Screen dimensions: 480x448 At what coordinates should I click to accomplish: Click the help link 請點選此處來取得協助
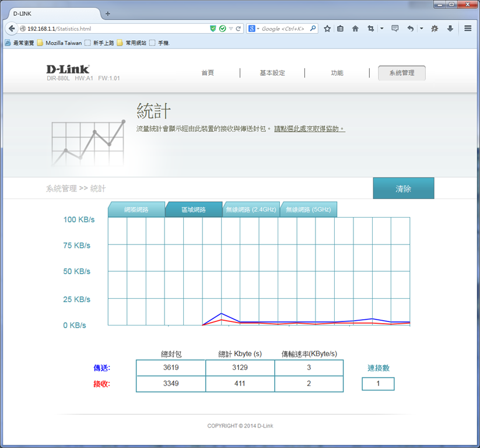tap(310, 129)
